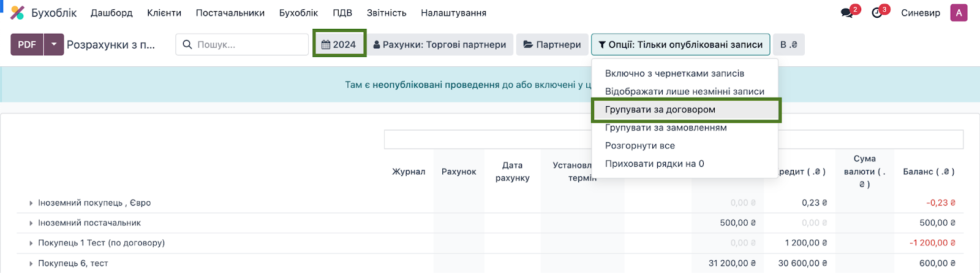Open dropdown arrow next to PDF
The width and height of the screenshot is (980, 273).
(54, 44)
